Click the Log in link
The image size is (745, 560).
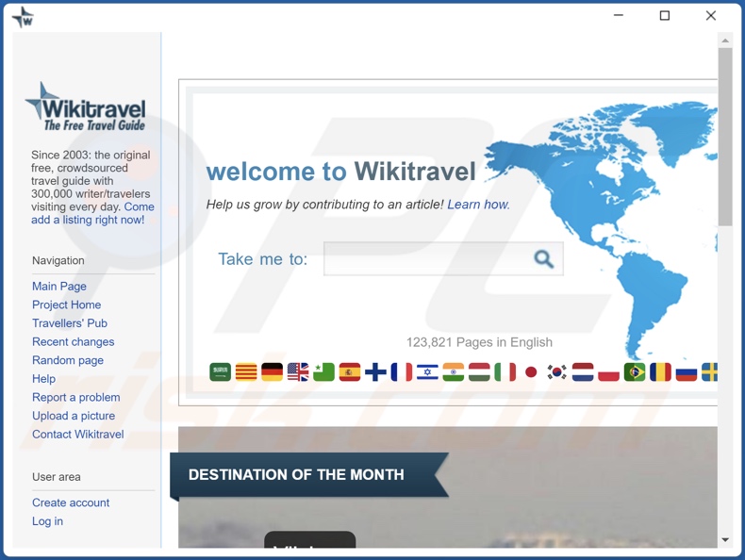tap(47, 521)
